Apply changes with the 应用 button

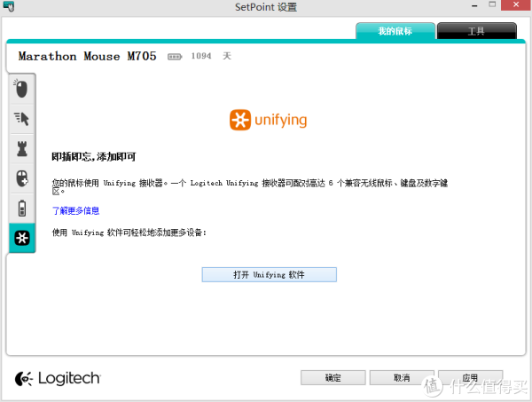[470, 377]
